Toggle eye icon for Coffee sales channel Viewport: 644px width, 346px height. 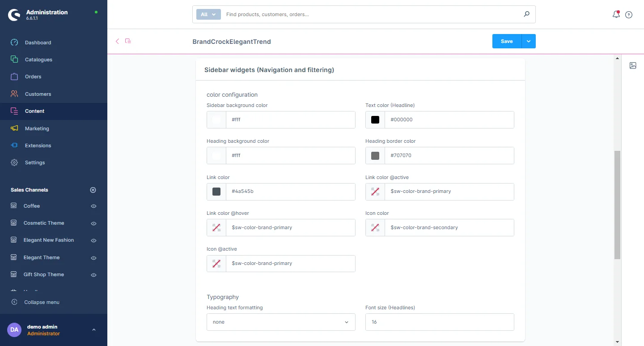(x=93, y=206)
